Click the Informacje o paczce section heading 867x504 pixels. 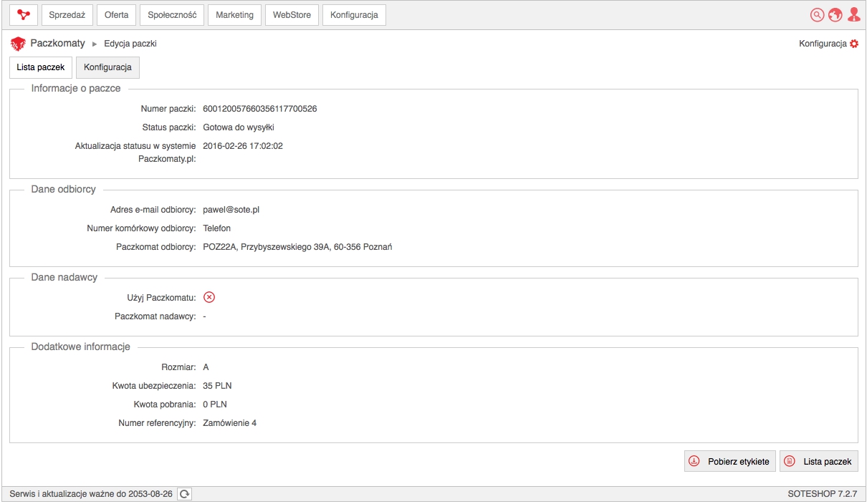pos(76,89)
